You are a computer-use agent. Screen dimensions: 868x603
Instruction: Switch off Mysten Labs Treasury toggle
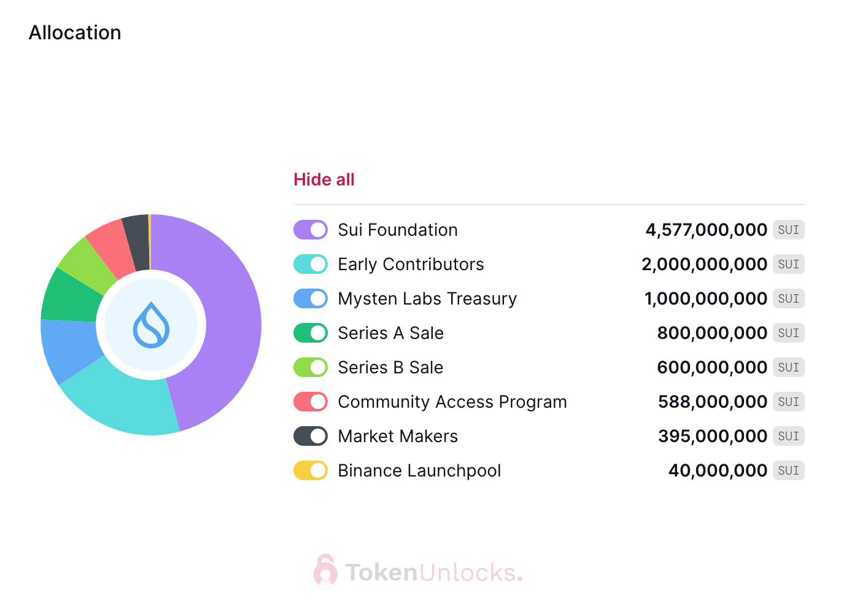[311, 298]
